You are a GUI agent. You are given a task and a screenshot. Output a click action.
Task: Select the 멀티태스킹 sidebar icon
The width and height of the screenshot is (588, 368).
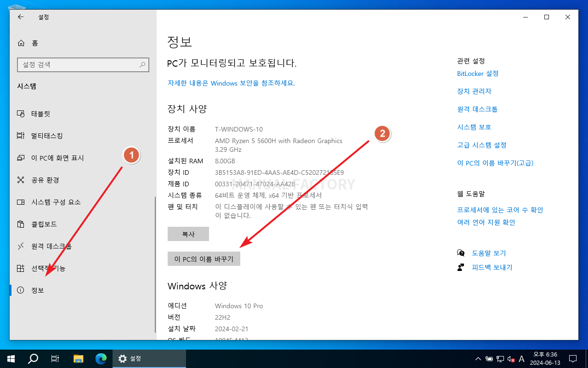click(20, 136)
